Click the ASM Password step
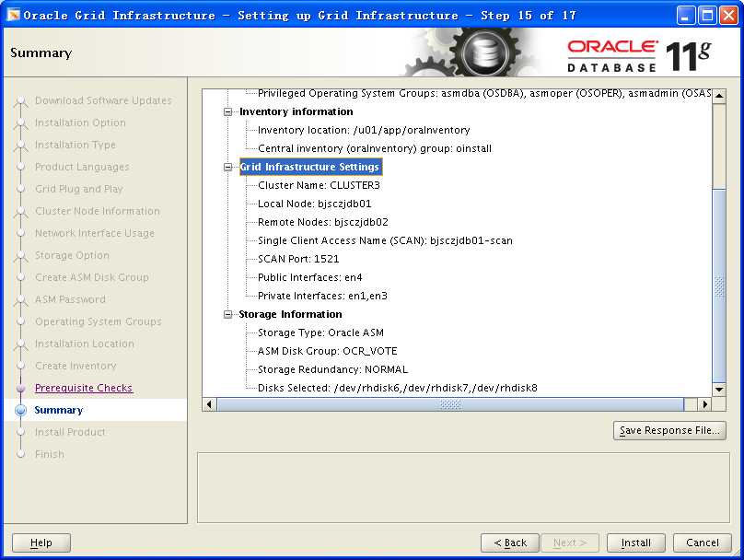The height and width of the screenshot is (560, 744). coord(70,299)
